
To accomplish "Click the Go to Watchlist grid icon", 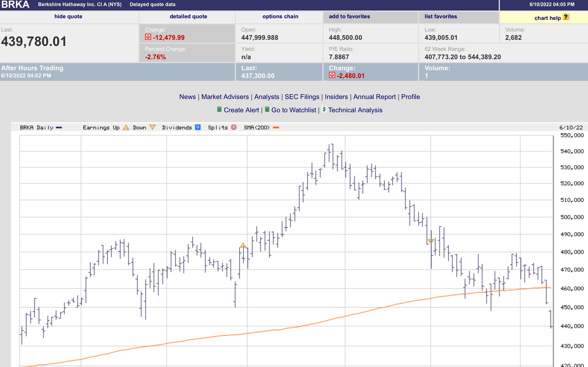I will tap(267, 110).
